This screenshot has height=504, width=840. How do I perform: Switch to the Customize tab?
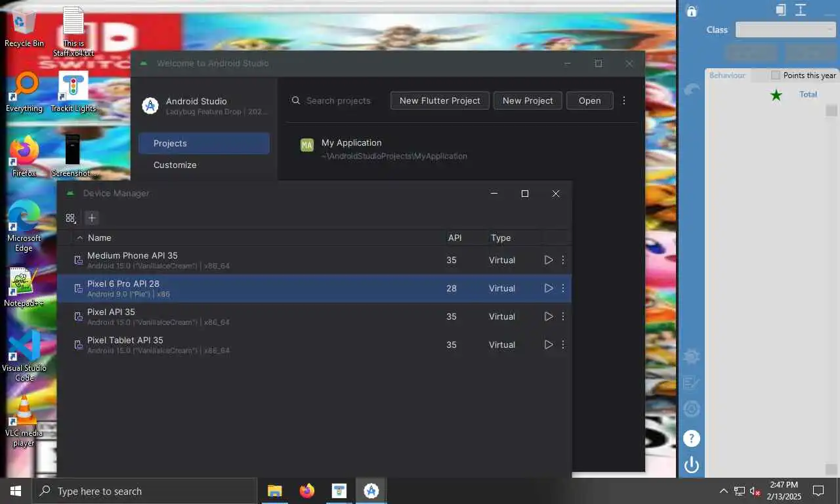pyautogui.click(x=204, y=165)
